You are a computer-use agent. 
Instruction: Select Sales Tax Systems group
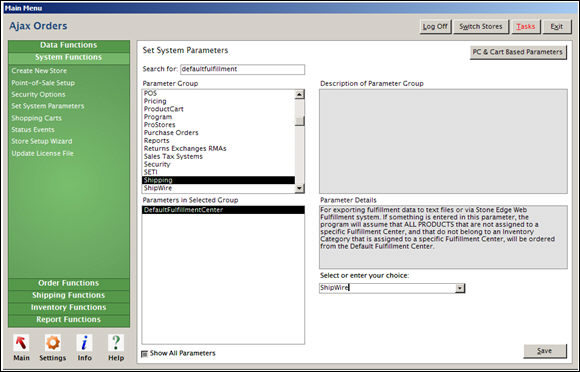point(218,156)
